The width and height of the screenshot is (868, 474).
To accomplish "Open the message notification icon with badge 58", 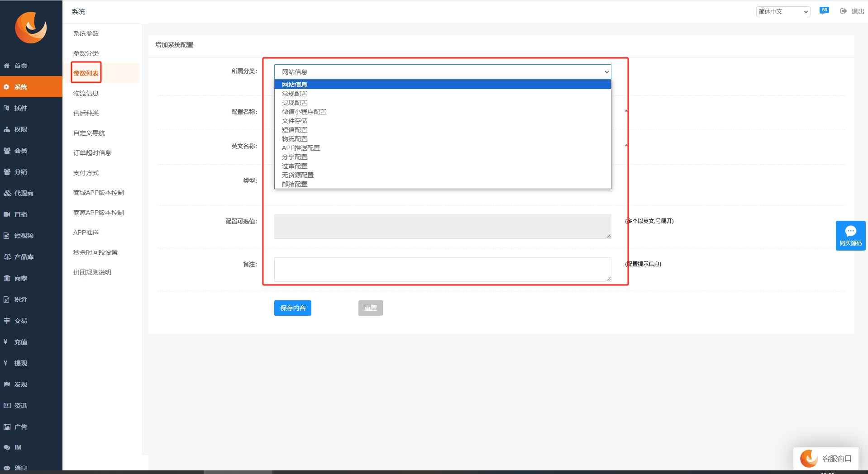I will (x=824, y=11).
